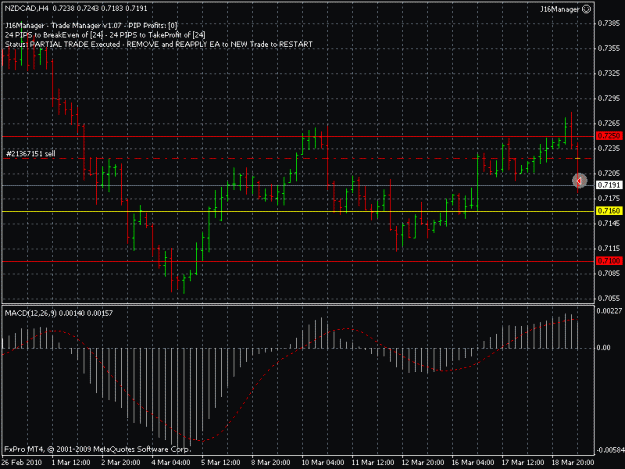Click the Trade Manager v1.07 PIP Profits line
The width and height of the screenshot is (625, 469).
point(91,26)
